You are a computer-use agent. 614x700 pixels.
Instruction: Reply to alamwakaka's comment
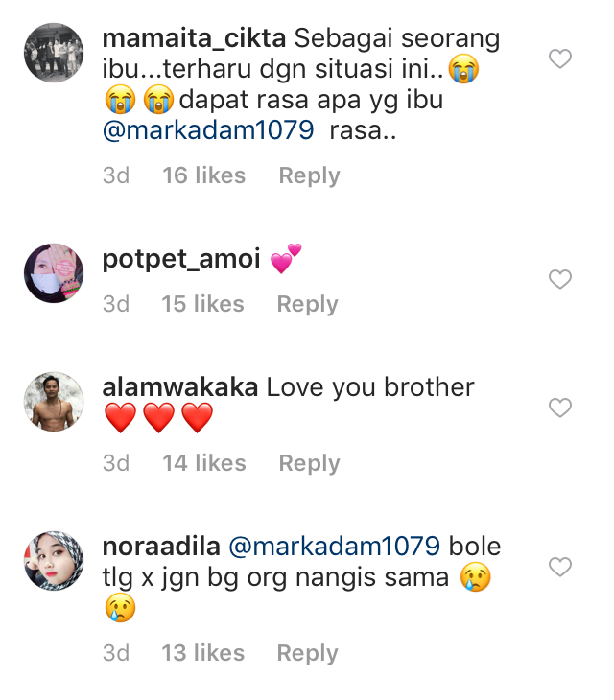[x=309, y=463]
